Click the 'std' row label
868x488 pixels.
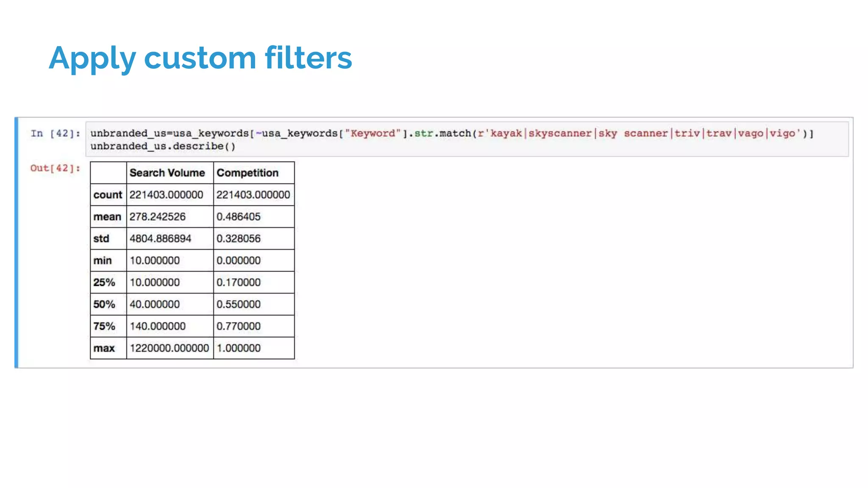coord(101,238)
